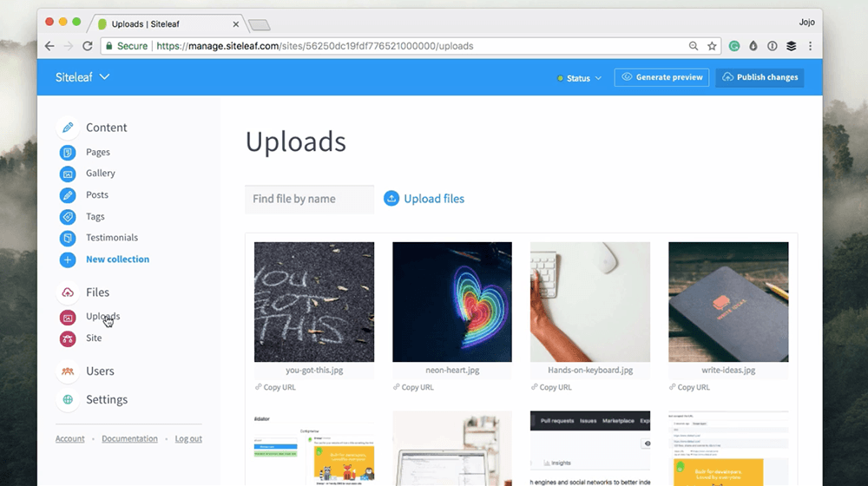This screenshot has width=868, height=486.
Task: Click the droplet extension icon
Action: (x=753, y=46)
